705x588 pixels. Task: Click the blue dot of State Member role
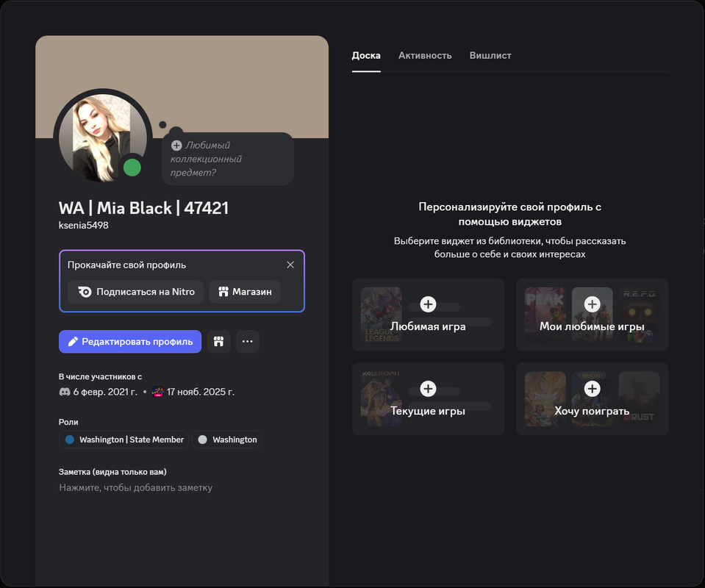pos(70,440)
